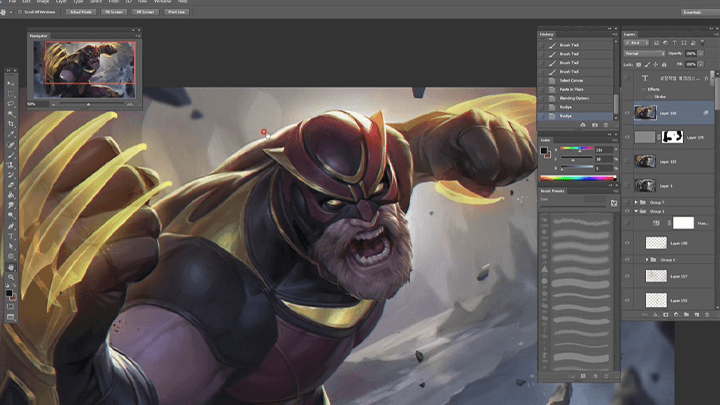Click the Print Size button
The width and height of the screenshot is (720, 405).
176,12
